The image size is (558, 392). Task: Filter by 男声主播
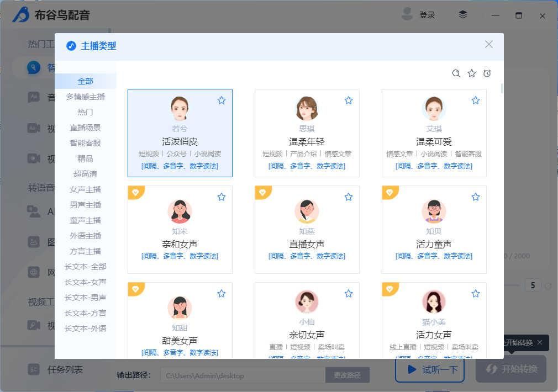pyautogui.click(x=86, y=205)
